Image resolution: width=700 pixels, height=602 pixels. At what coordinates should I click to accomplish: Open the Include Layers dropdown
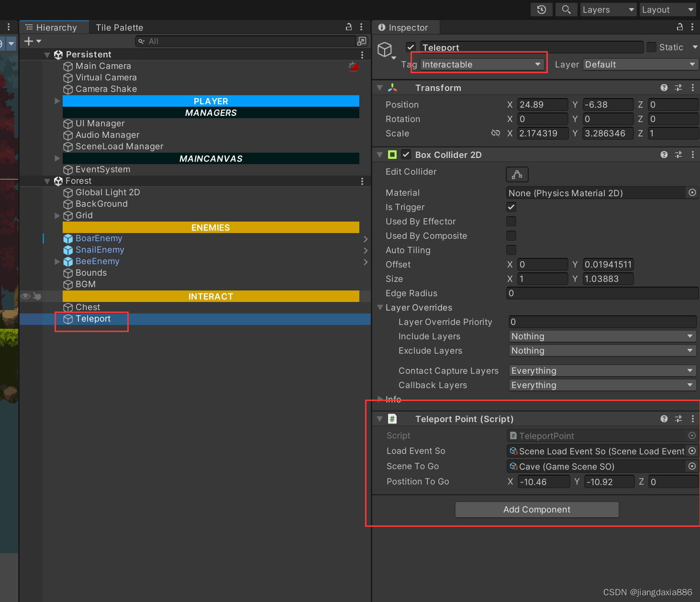click(x=602, y=336)
